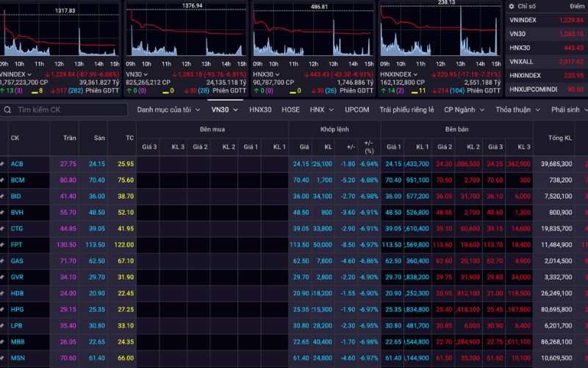This screenshot has height=368, width=588.
Task: Click the +/- (%) column header
Action: [x=369, y=146]
